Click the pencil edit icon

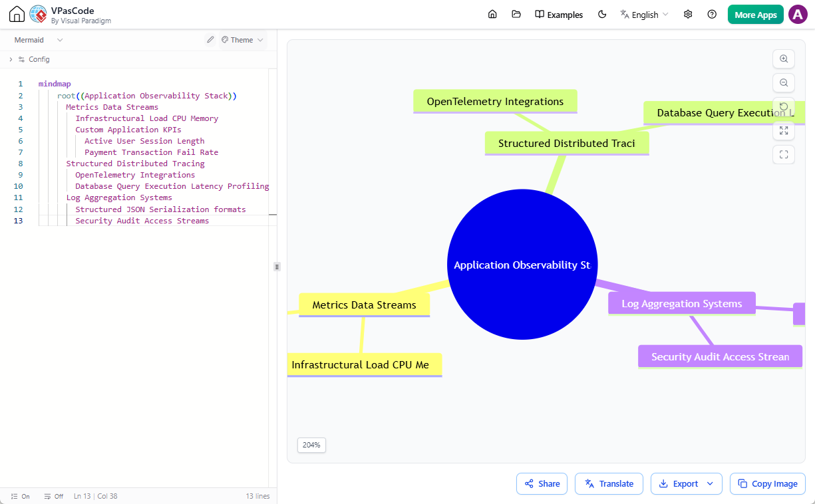(x=210, y=40)
